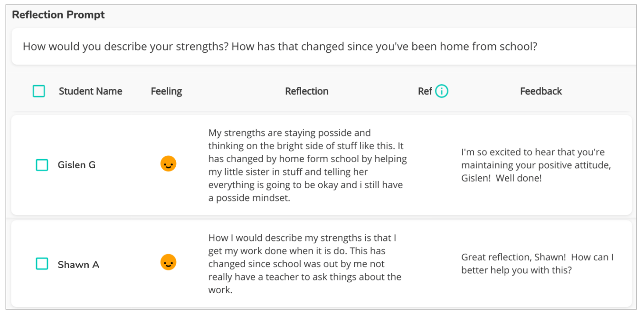
Task: Sort by the Student Name column
Action: tap(90, 91)
